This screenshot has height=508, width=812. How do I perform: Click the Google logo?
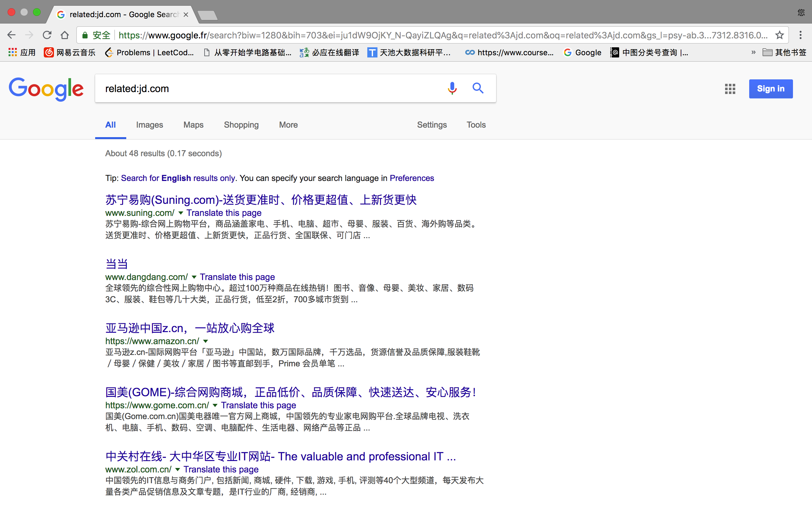46,89
